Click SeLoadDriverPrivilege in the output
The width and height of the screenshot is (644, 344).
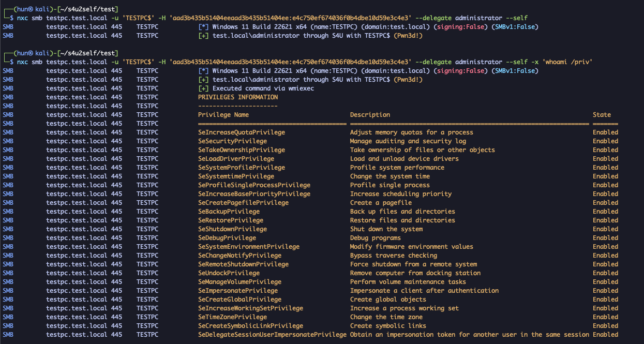click(236, 159)
